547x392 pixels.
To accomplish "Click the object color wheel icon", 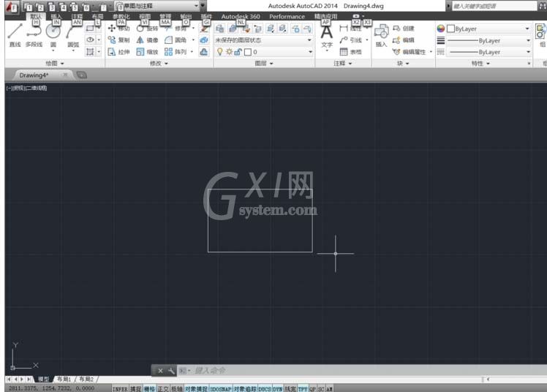I will (x=441, y=29).
